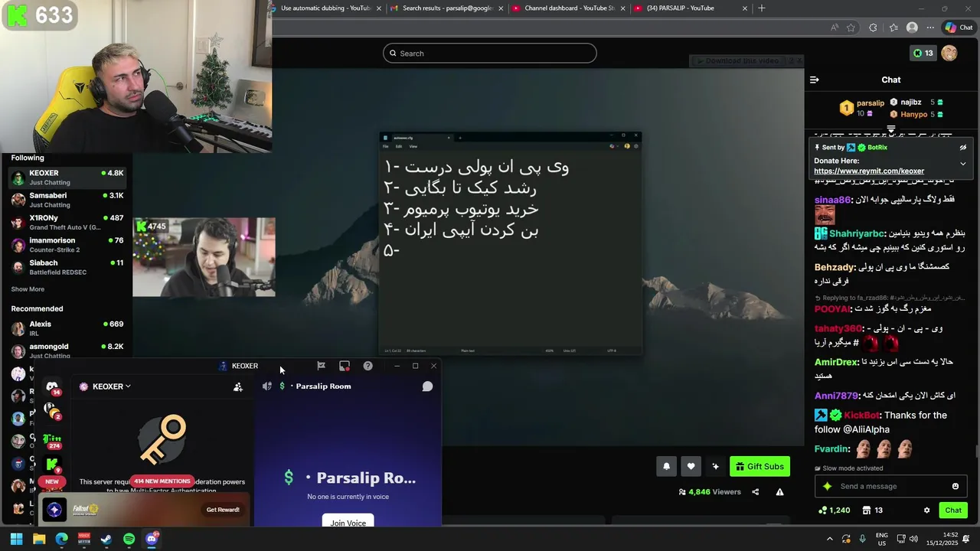
Task: Open chat for Parsalip Room voice channel
Action: point(427,386)
